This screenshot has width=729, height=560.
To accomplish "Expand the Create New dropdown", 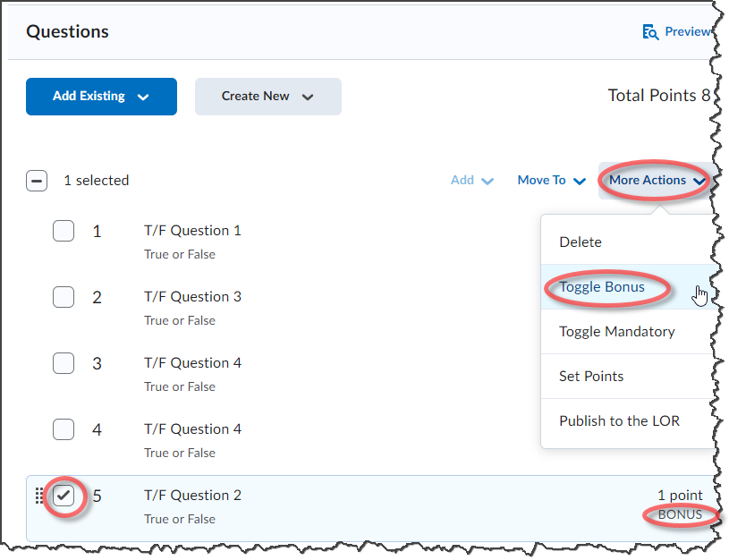I will coord(267,97).
